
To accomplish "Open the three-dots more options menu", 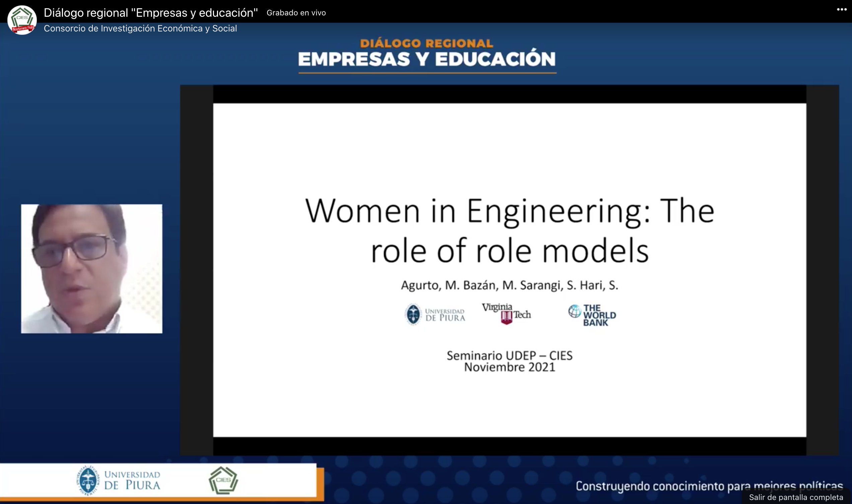I will coord(842,9).
